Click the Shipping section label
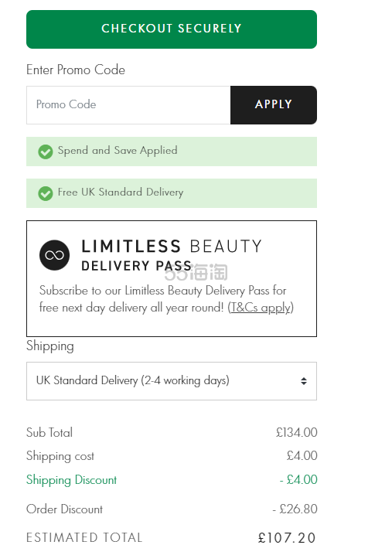Screen dimensions: 392x545 tap(50, 346)
